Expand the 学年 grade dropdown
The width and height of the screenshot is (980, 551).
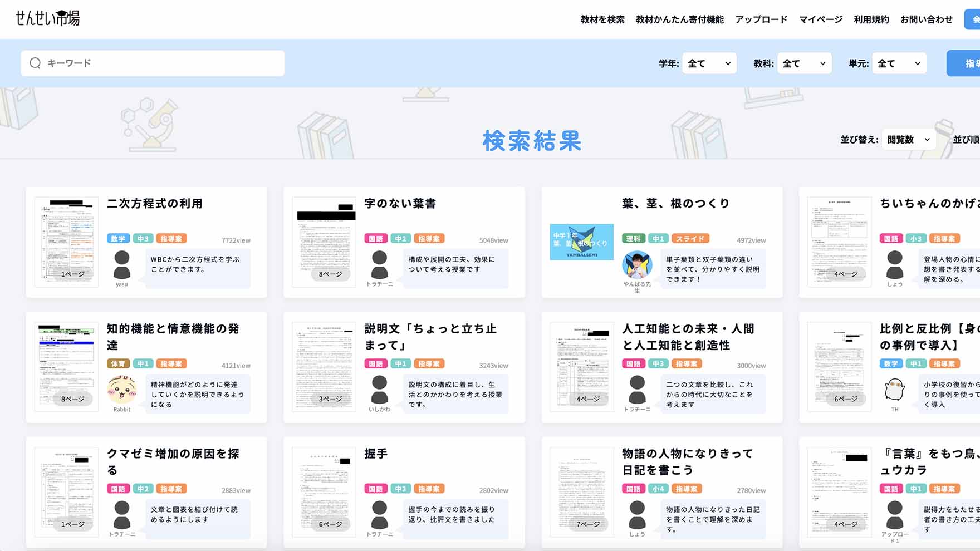pyautogui.click(x=708, y=63)
